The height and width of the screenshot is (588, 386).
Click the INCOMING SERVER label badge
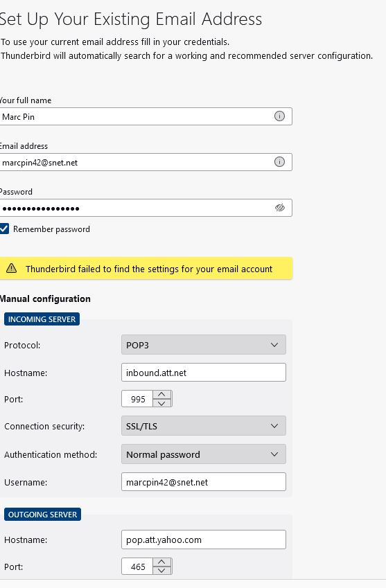(42, 319)
